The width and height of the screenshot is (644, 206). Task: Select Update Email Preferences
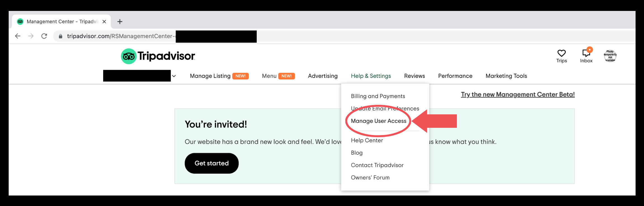(385, 108)
